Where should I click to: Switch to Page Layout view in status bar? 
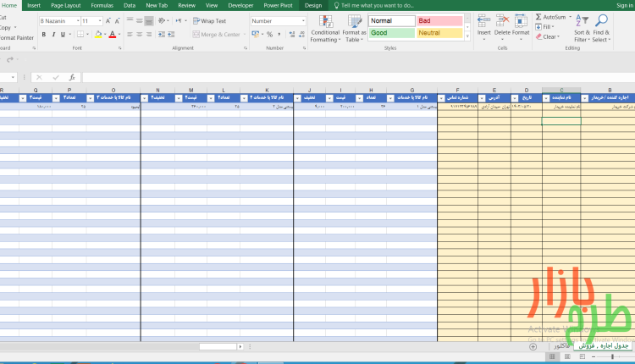coord(567,356)
